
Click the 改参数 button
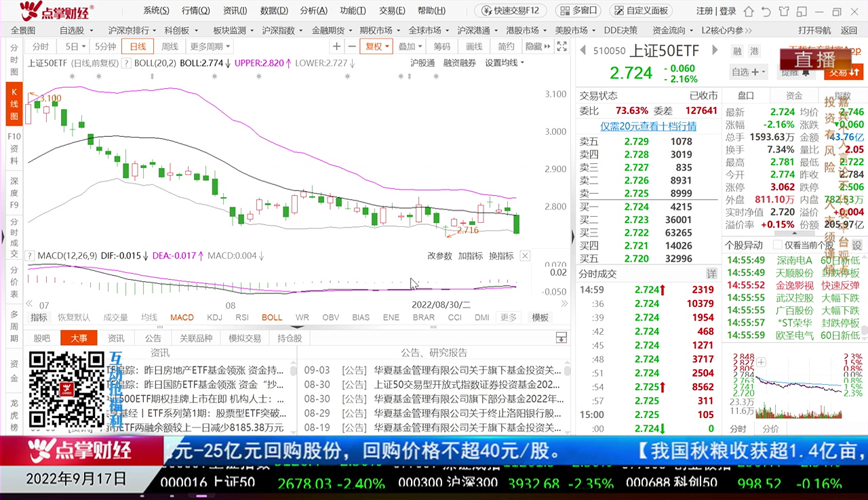tap(439, 256)
